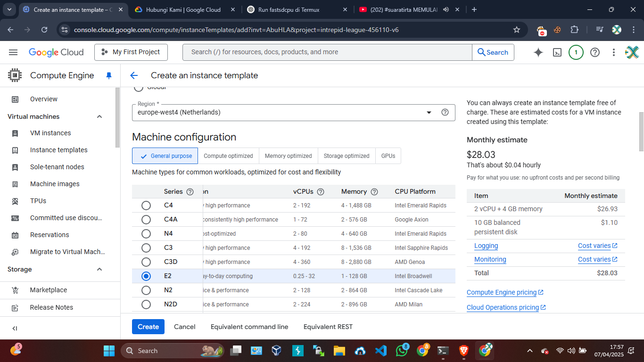Click the sidebar vertical scrollbar
This screenshot has height=362, width=644.
click(x=117, y=118)
